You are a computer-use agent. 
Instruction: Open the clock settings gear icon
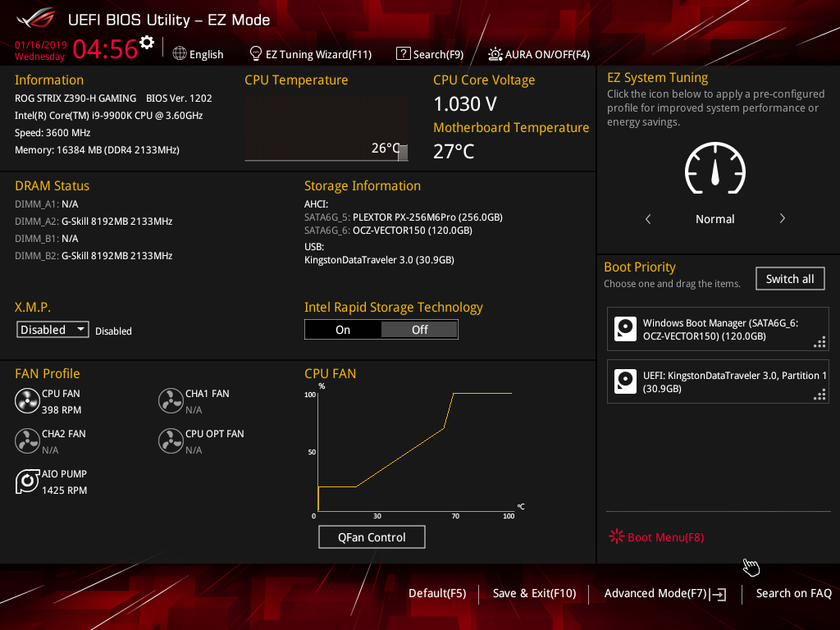pyautogui.click(x=146, y=41)
